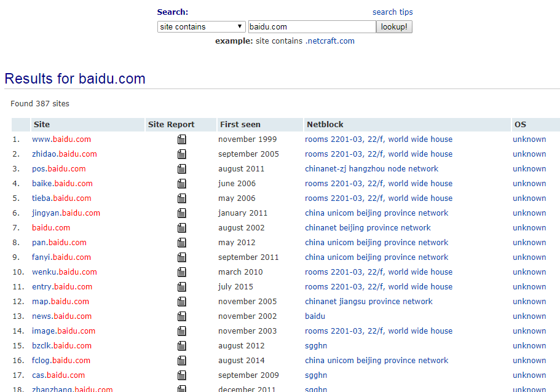Visit the baike.baidu.com site link
This screenshot has width=560, height=392.
(62, 184)
